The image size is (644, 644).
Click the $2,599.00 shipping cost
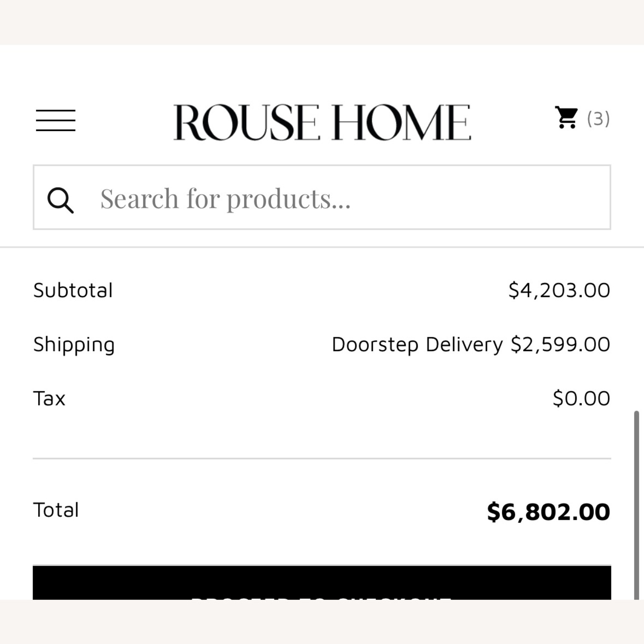(x=560, y=345)
